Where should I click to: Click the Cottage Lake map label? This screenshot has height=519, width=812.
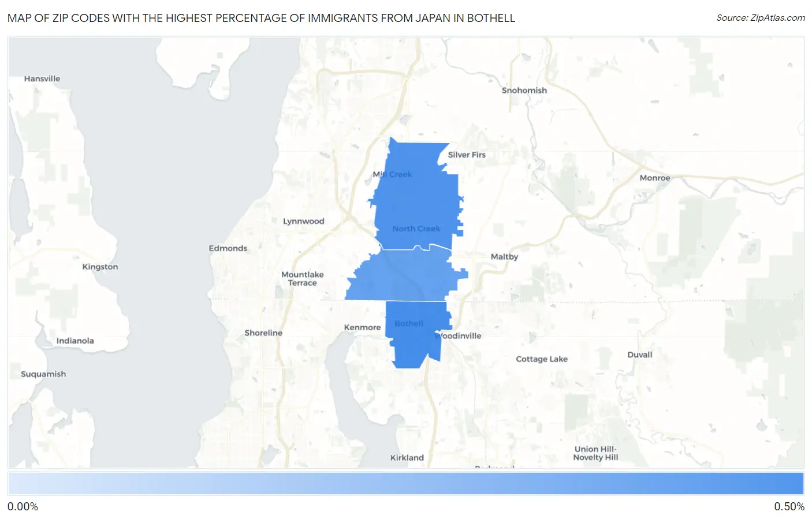(x=542, y=359)
